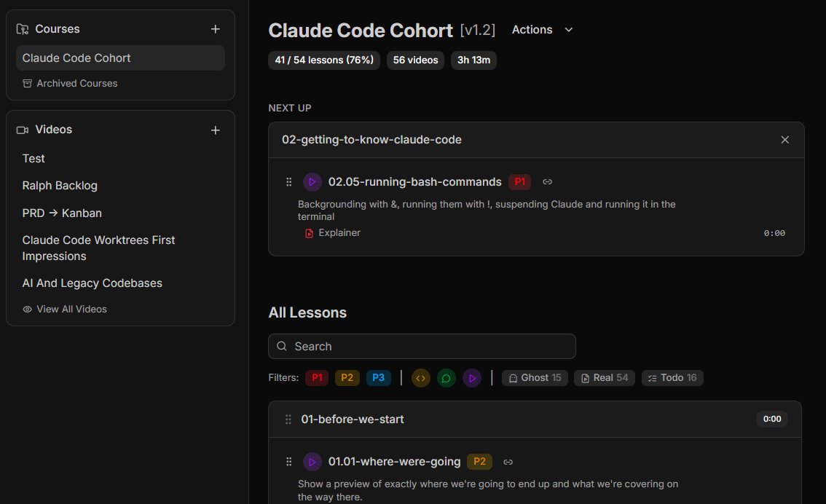This screenshot has width=826, height=504.
Task: Toggle the orange code icon filter
Action: pos(420,378)
